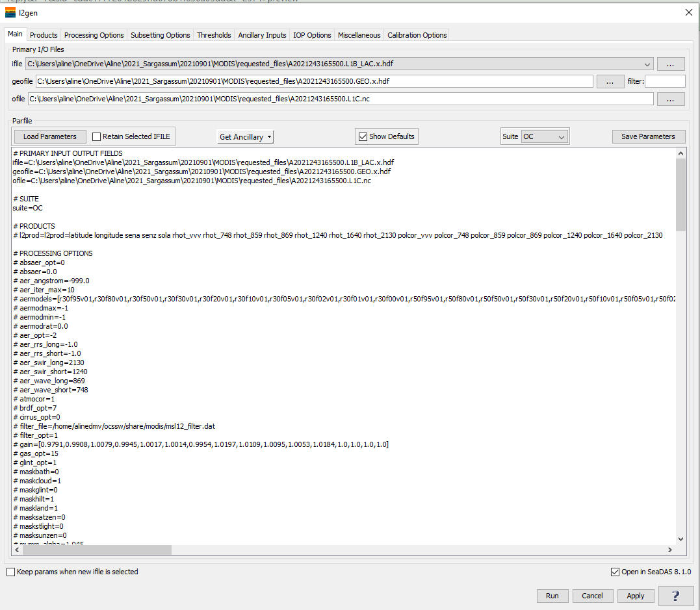700x610 pixels.
Task: Open the Get Ancillary dropdown
Action: (245, 136)
